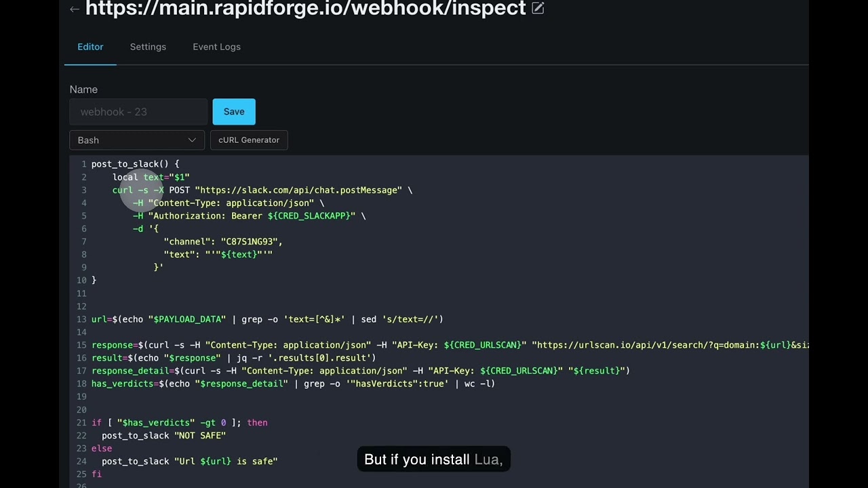The image size is (868, 488).
Task: Click the result=$(echo "$response" line
Action: coord(233,358)
